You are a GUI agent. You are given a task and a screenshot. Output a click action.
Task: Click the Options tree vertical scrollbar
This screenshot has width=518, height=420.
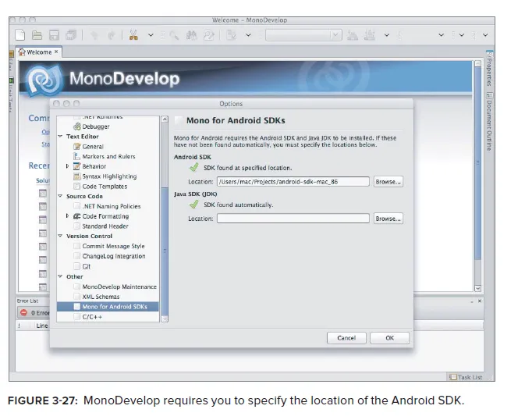point(165,251)
